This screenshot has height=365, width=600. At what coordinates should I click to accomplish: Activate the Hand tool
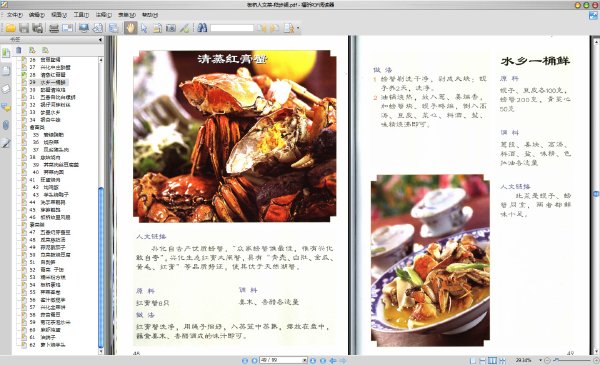[130, 28]
